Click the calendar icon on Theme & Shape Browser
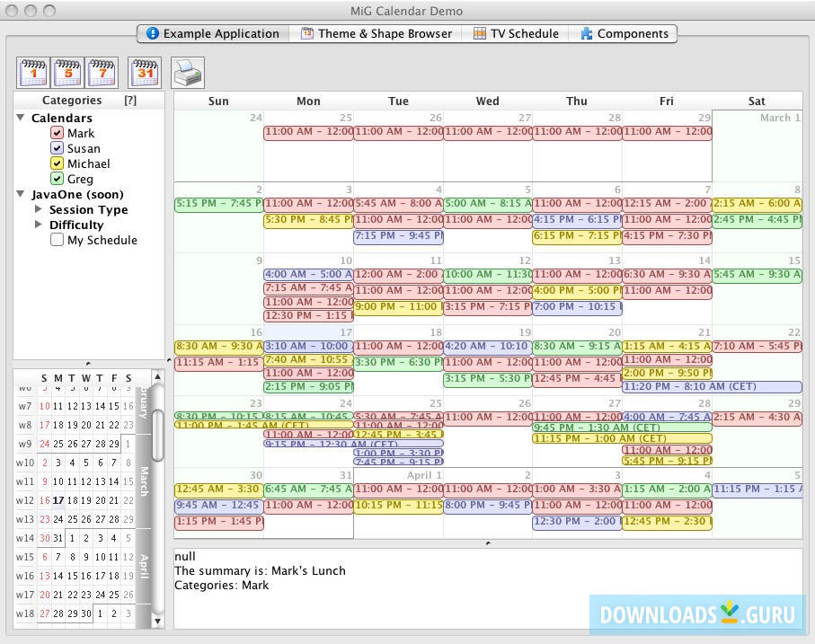This screenshot has height=644, width=815. coord(307,34)
